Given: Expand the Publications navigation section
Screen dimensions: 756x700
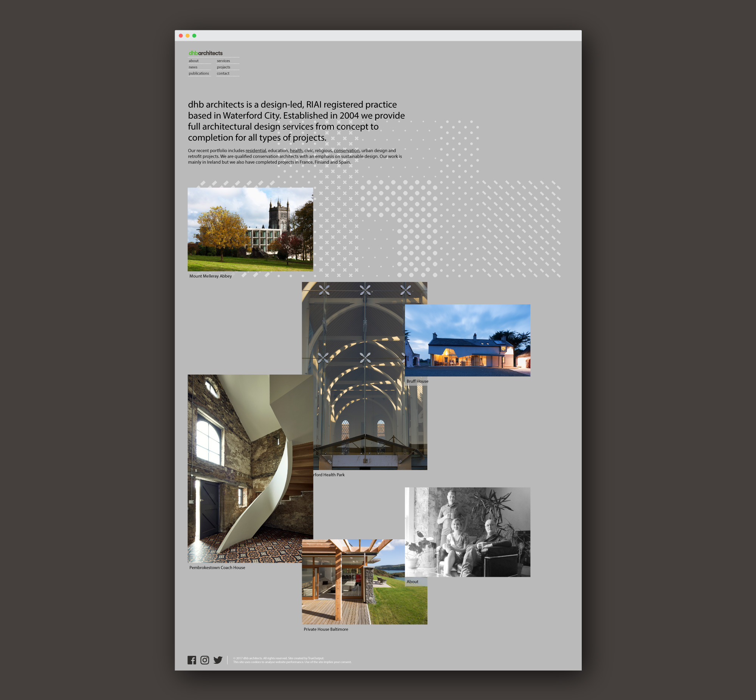Looking at the screenshot, I should click(198, 73).
